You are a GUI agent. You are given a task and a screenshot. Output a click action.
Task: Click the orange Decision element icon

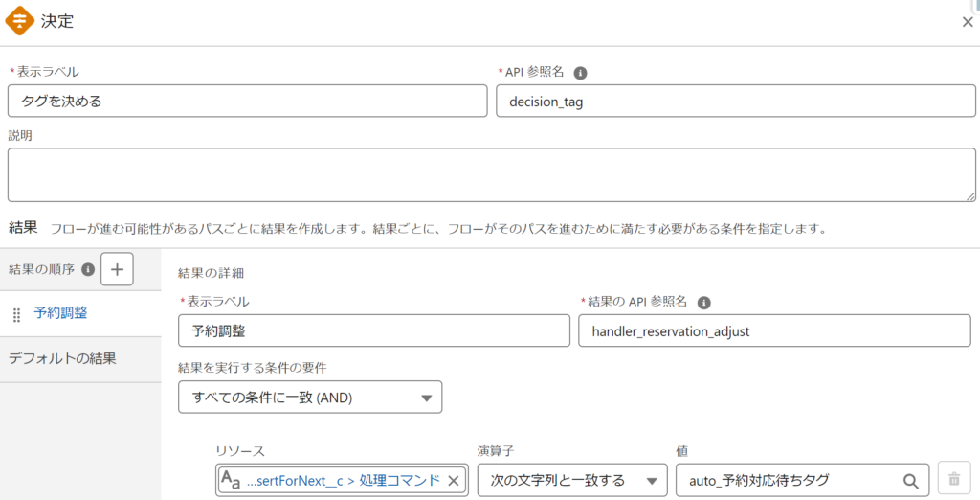click(20, 20)
